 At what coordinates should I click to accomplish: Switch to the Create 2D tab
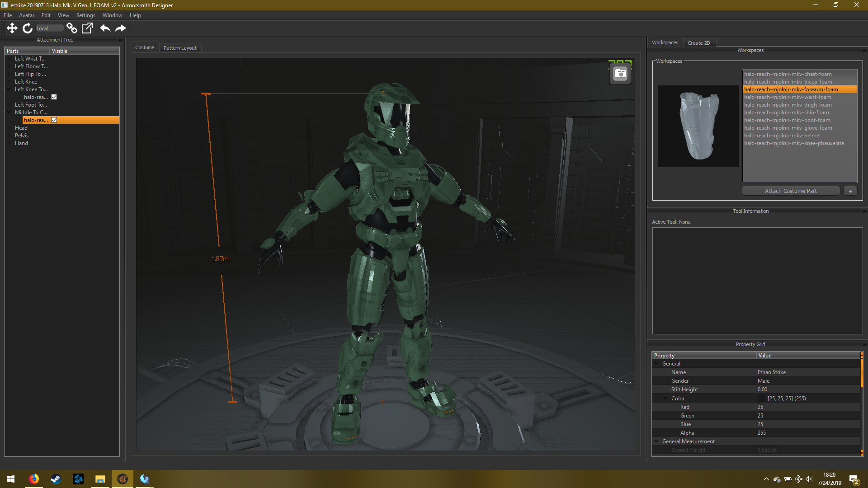tap(699, 43)
